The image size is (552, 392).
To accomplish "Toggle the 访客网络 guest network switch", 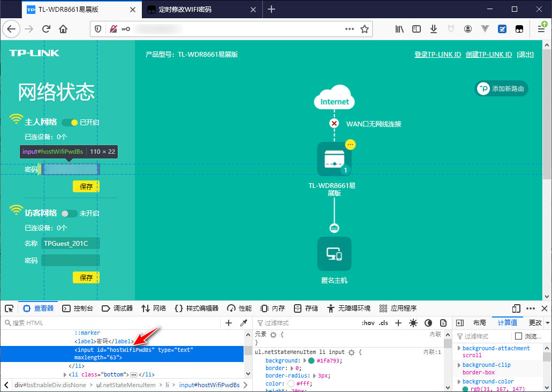I will (70, 214).
